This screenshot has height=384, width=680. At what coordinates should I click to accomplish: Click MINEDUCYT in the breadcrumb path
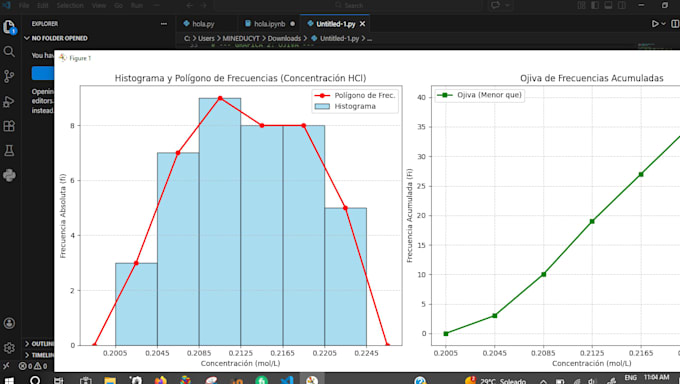[x=241, y=39]
